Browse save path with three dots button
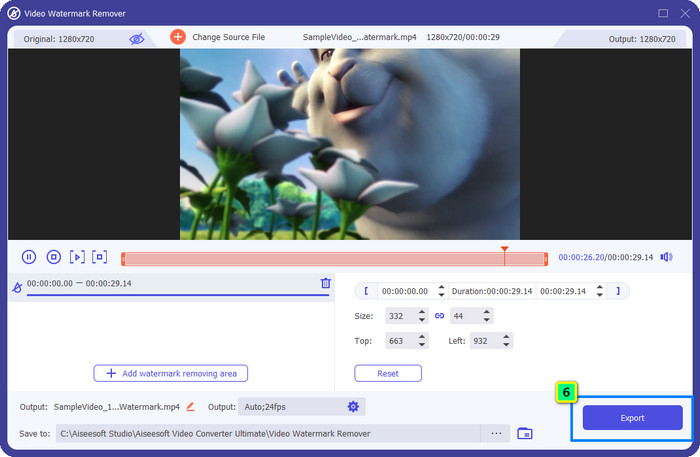The image size is (700, 457). 496,433
